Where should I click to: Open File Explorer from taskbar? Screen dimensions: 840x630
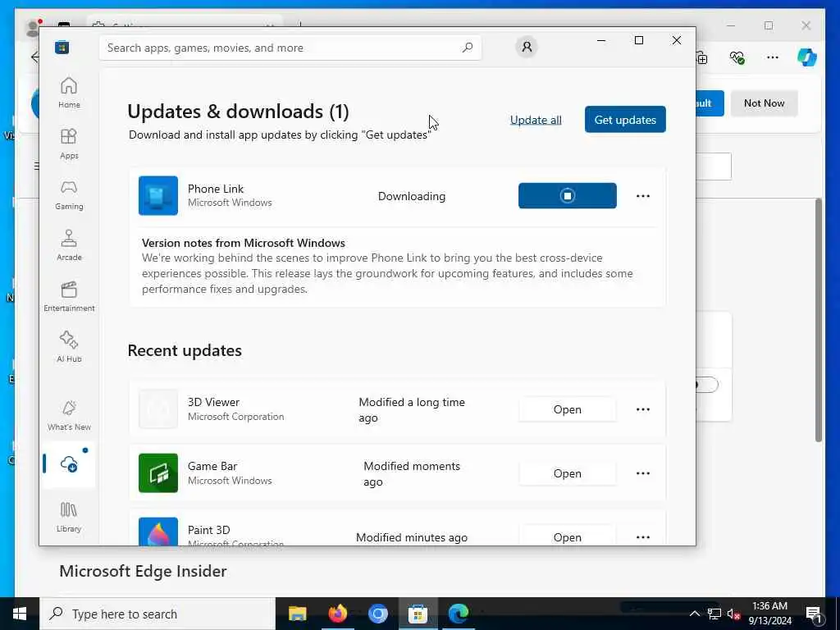click(297, 614)
